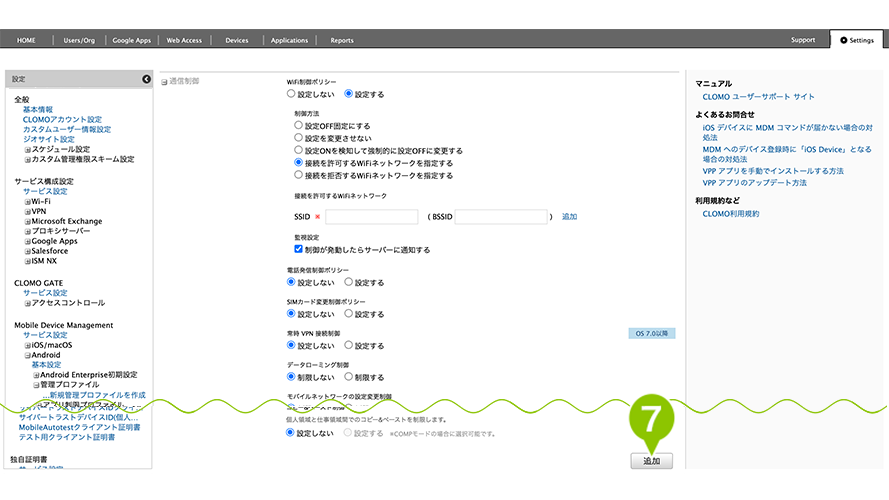Click the SSID input field
Image resolution: width=889 pixels, height=500 pixels.
point(372,217)
